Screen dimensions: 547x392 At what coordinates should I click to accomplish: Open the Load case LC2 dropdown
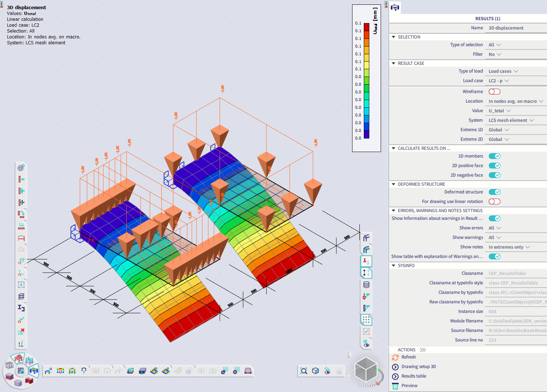pos(499,80)
